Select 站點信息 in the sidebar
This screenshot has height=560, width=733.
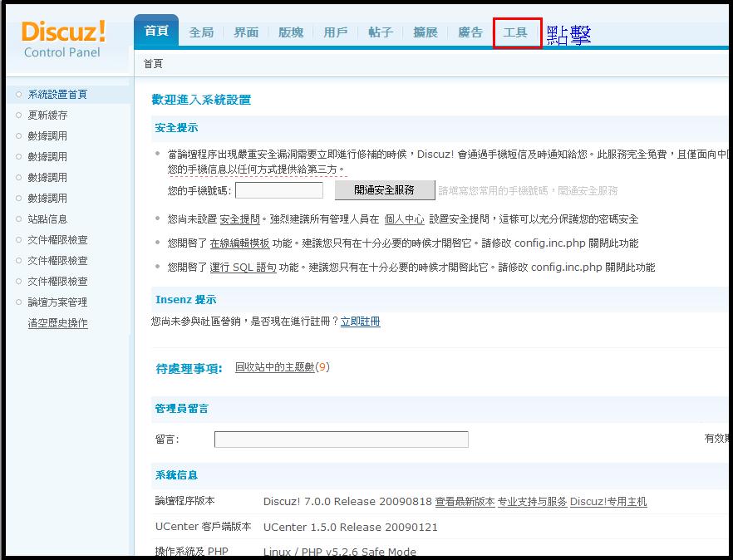click(47, 219)
